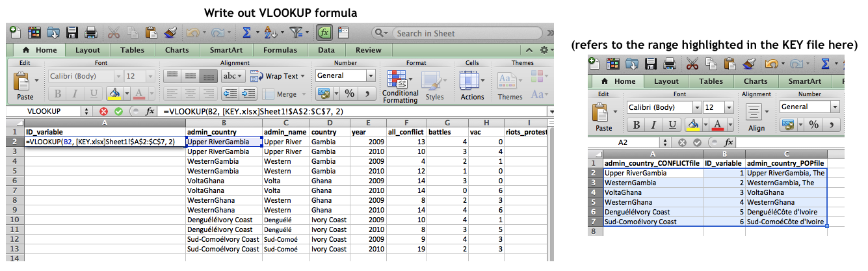Screen dimensions: 868x271
Task: Click the Print icon in the main window toolbar
Action: [x=90, y=32]
